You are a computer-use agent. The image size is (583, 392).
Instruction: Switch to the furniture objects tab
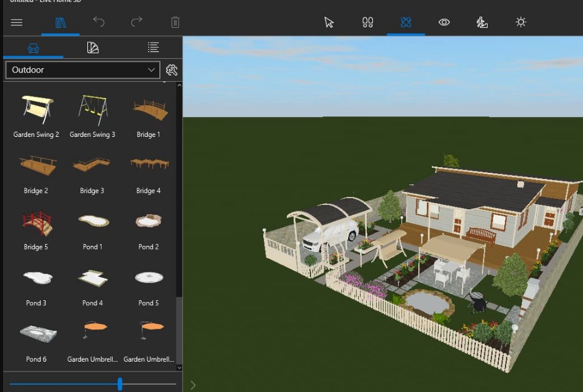point(33,48)
